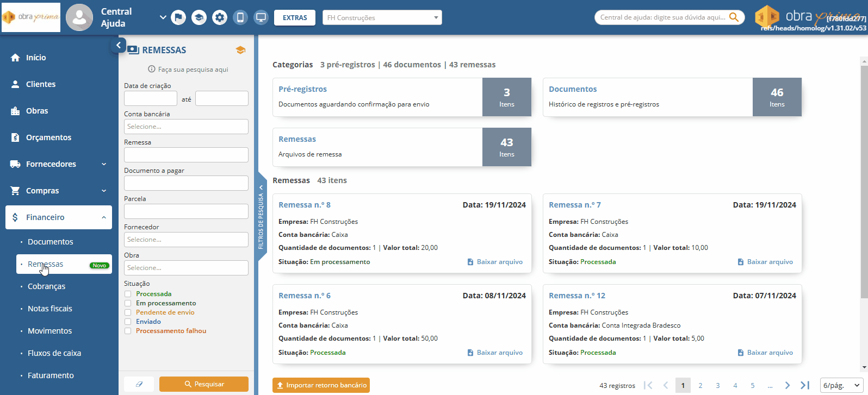This screenshot has height=395, width=868.
Task: Click the user avatar picture
Action: [79, 17]
